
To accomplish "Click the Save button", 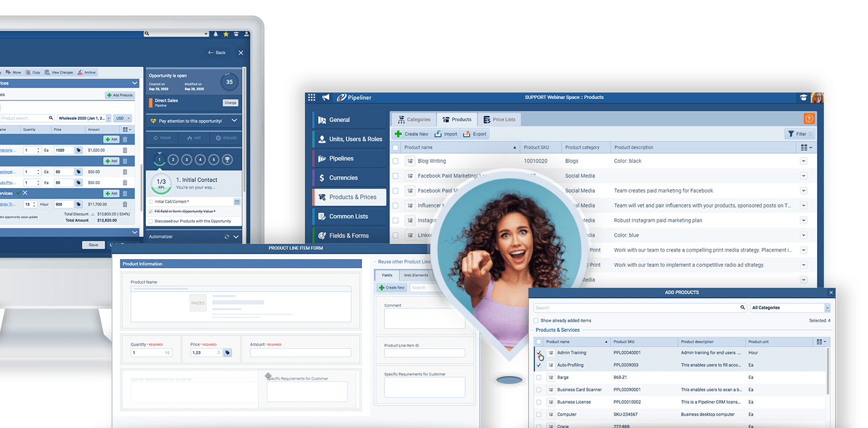I will point(93,244).
